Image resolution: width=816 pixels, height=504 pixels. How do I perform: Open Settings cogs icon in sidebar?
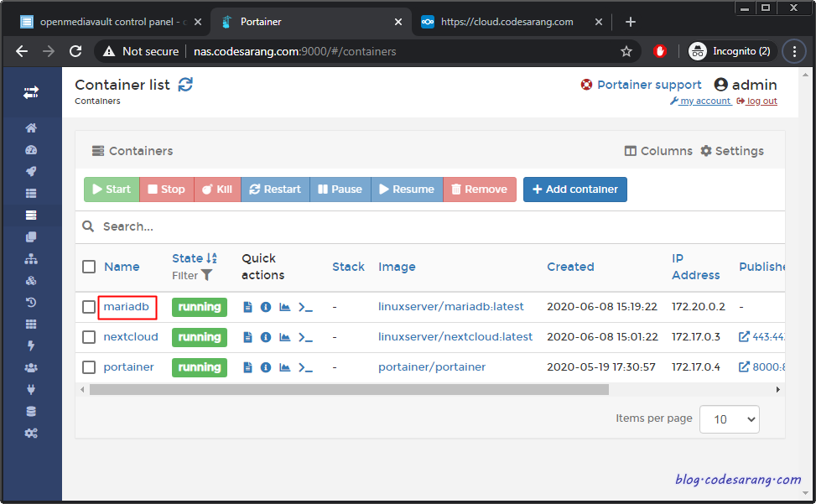click(x=31, y=433)
